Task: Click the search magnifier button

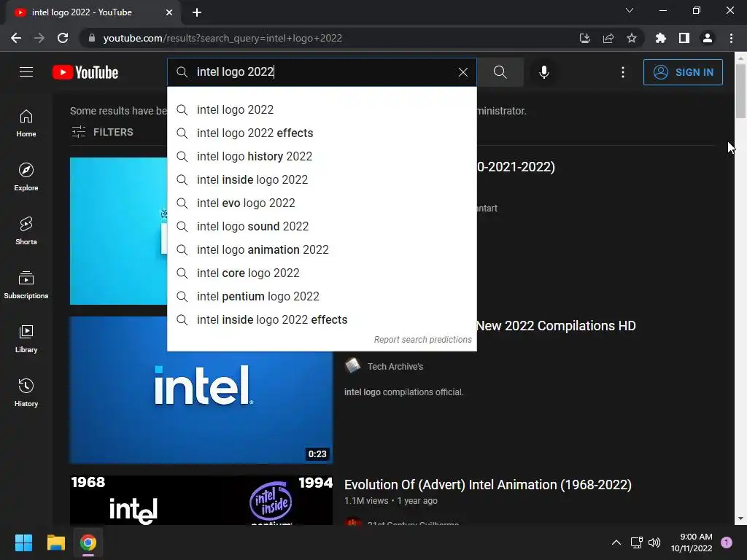Action: click(x=500, y=72)
